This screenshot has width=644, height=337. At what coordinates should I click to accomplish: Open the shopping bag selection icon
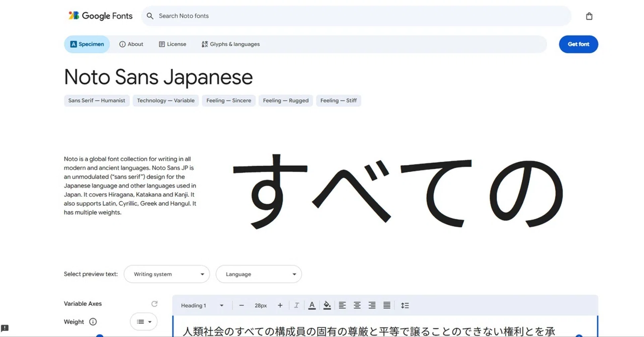tap(589, 16)
